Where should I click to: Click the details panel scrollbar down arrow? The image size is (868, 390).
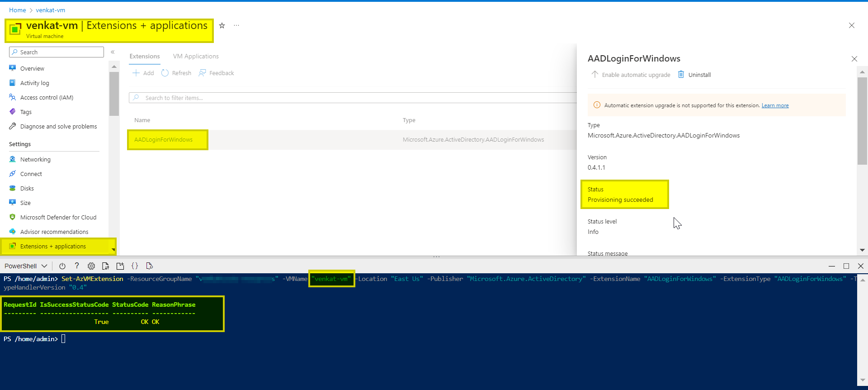[x=862, y=250]
